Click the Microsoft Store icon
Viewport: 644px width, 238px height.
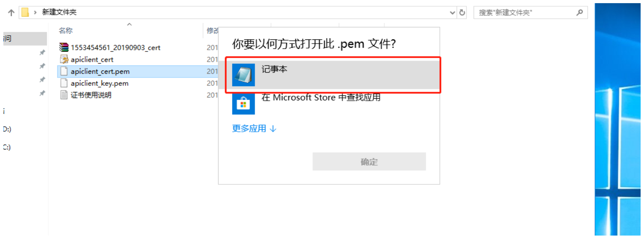(x=243, y=103)
